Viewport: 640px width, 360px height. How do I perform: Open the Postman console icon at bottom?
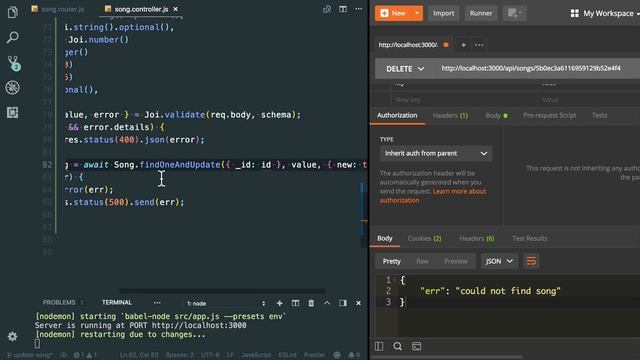416,346
